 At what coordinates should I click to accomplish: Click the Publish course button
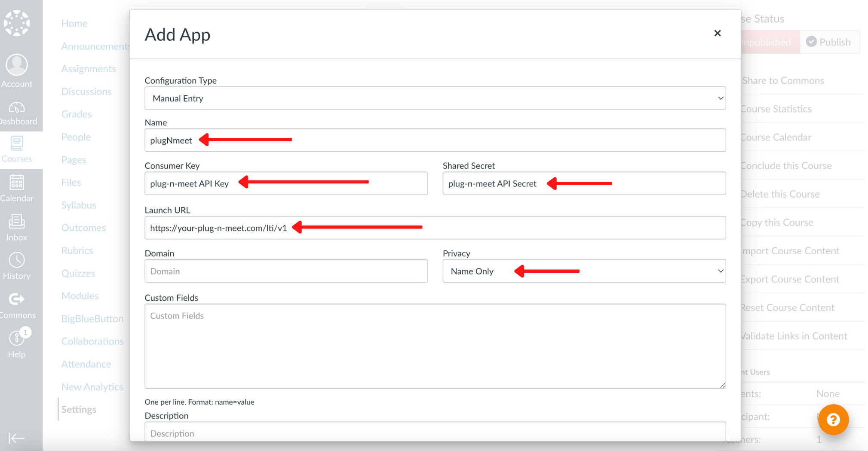[828, 42]
